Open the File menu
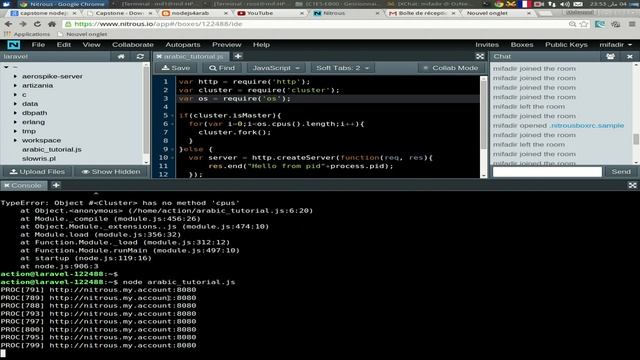 (38, 45)
